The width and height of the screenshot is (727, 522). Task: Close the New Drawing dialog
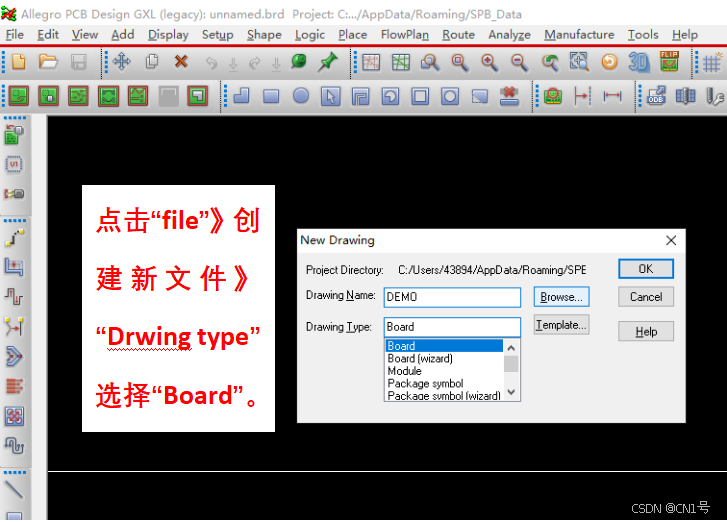coord(671,241)
